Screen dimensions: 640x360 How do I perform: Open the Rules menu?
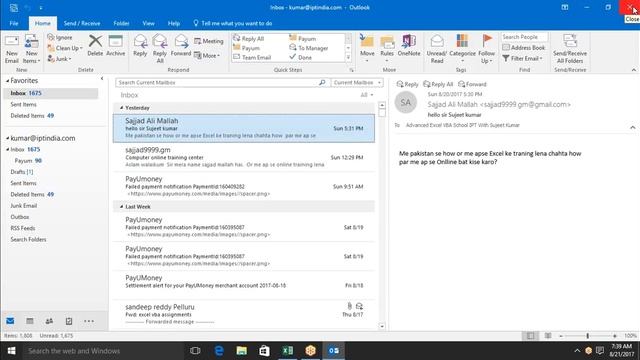387,49
